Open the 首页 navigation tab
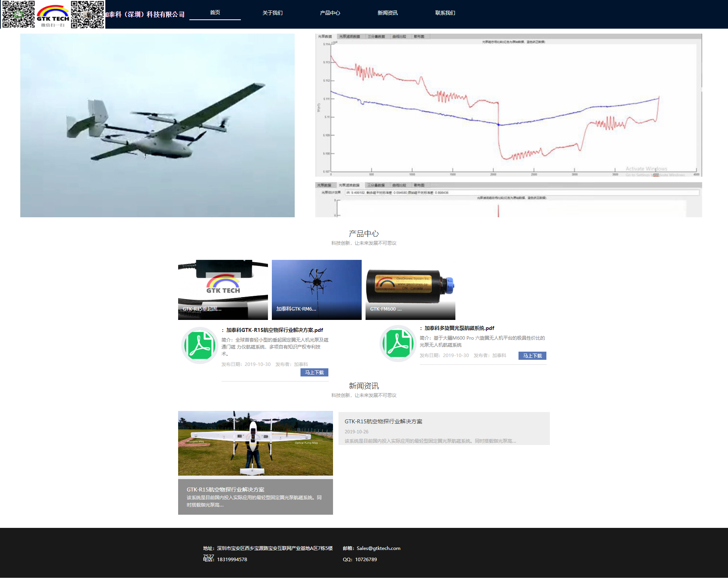The width and height of the screenshot is (728, 579). pyautogui.click(x=215, y=13)
